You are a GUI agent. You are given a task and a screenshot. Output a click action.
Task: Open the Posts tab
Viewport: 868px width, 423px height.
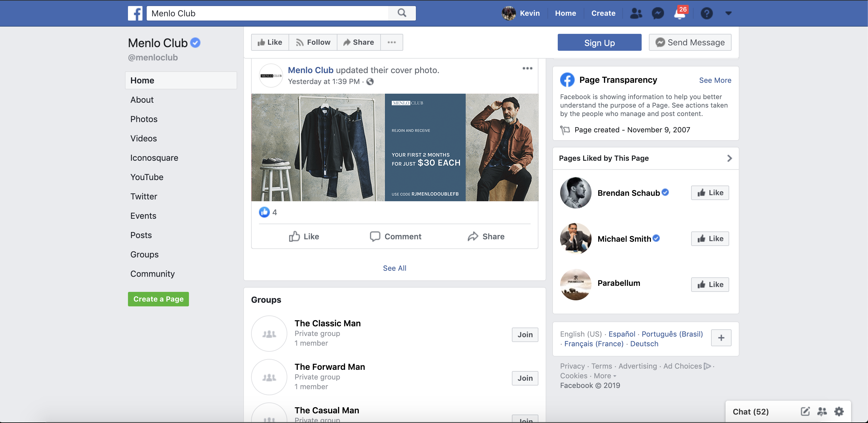(141, 235)
